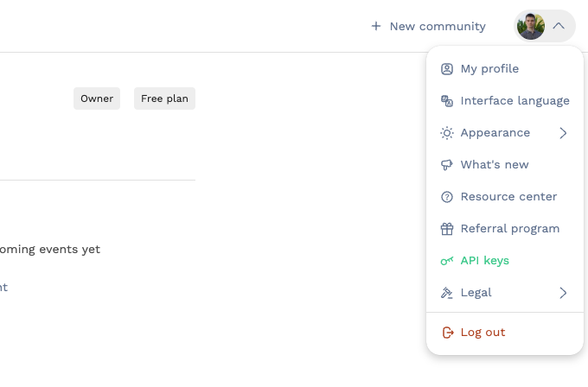Open the Appearance menu item
Screen dimensions: 588x387
[x=505, y=133]
